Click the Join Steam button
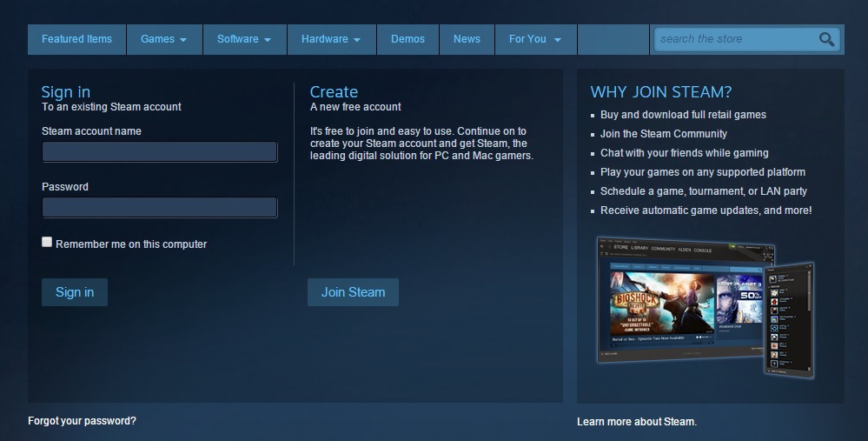 point(353,292)
